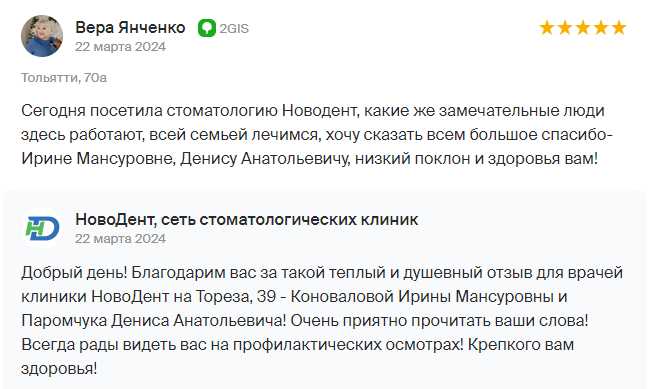The height and width of the screenshot is (389, 652).
Task: Click the fourth gold rating star
Action: point(601,28)
